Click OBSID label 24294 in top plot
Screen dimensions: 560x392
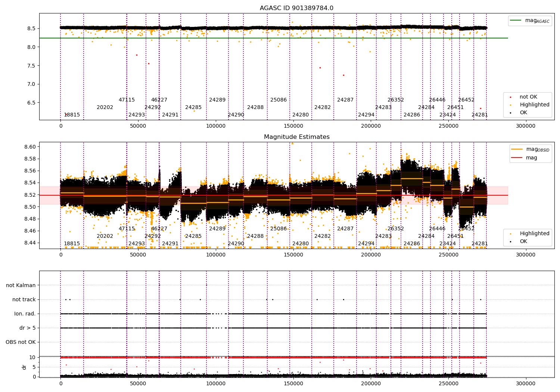pyautogui.click(x=366, y=115)
